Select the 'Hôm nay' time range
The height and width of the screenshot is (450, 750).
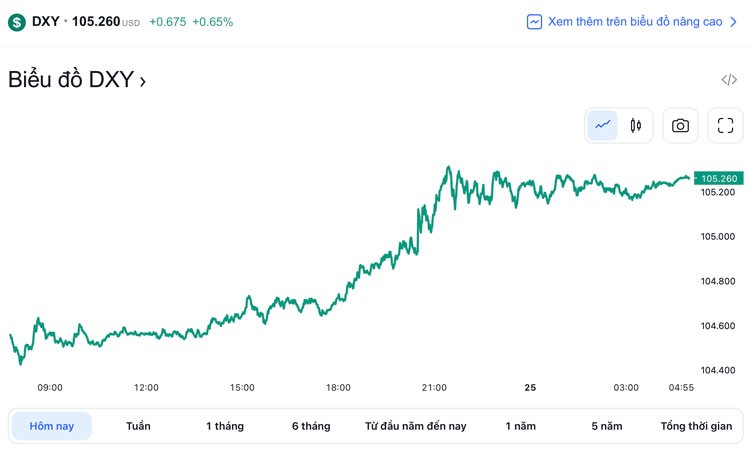pos(51,426)
